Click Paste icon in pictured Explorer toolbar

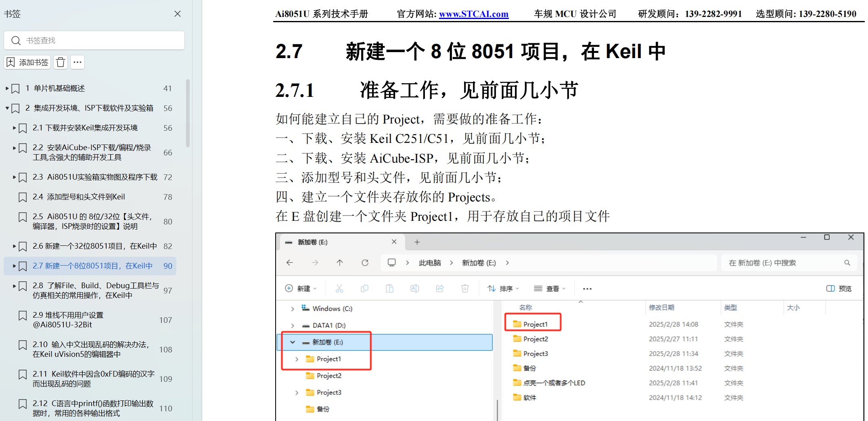[x=389, y=289]
